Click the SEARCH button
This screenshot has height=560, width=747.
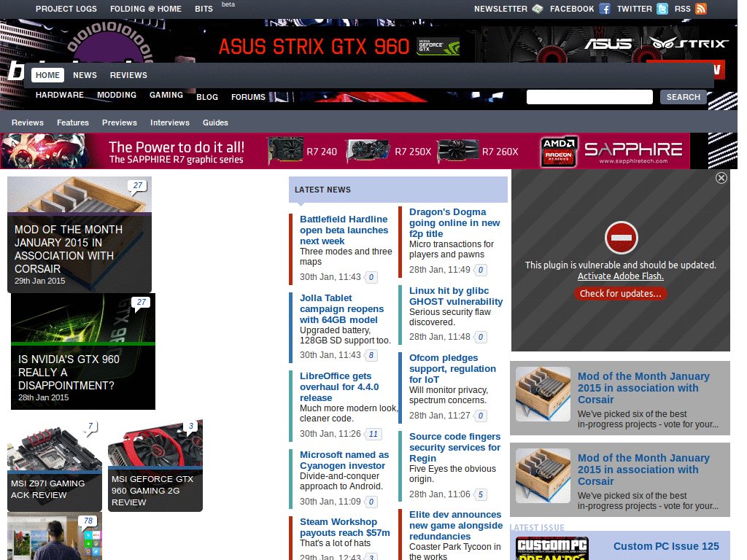pos(683,97)
